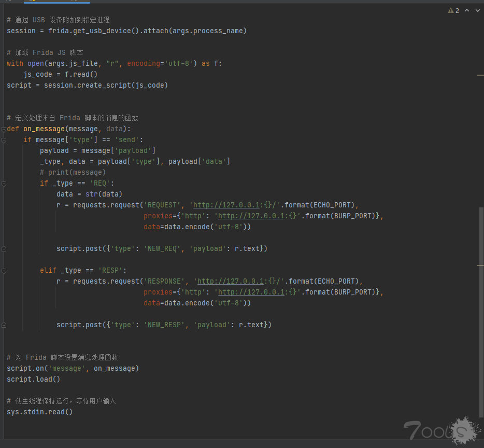
Task: Fold the if message['type'] == 'send' block
Action: point(4,140)
